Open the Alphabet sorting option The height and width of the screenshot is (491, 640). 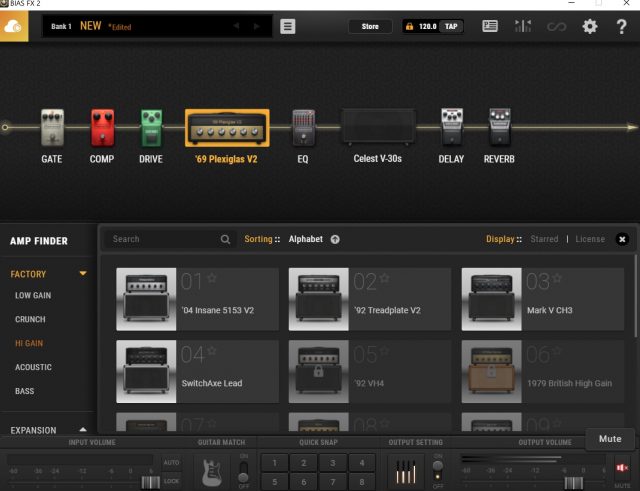(306, 239)
